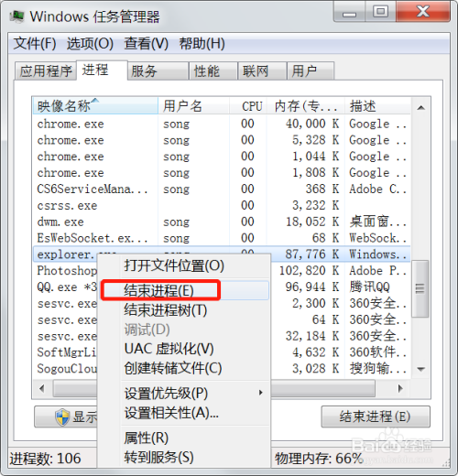The height and width of the screenshot is (476, 458).
Task: Click the horizontal scrollbar left arrow
Action: click(42, 389)
